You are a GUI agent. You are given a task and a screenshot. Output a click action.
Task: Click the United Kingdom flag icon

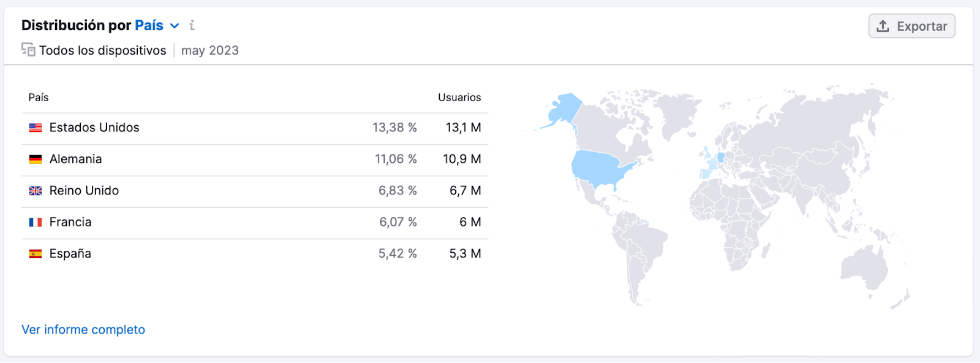pos(36,191)
